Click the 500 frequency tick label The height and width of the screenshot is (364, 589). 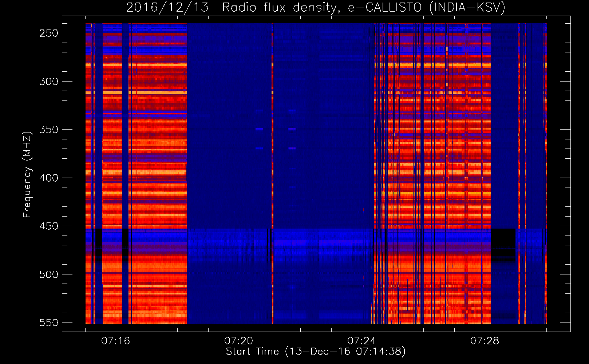point(49,274)
